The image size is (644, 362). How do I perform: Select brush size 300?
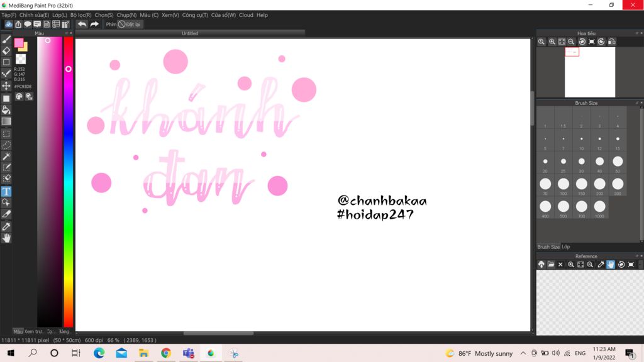pos(618,186)
